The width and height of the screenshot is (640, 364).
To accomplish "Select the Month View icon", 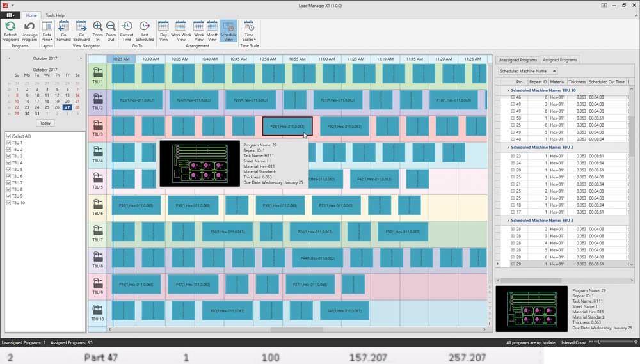I will (x=212, y=27).
